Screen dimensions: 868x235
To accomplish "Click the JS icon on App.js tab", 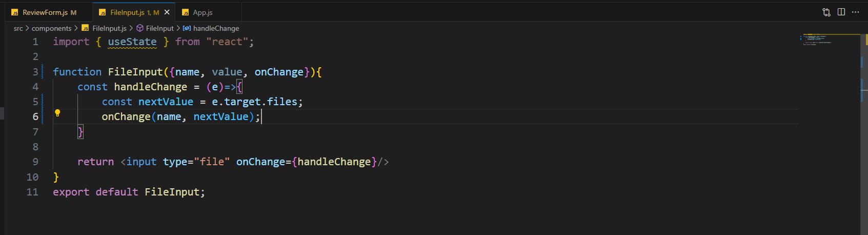I will point(185,12).
